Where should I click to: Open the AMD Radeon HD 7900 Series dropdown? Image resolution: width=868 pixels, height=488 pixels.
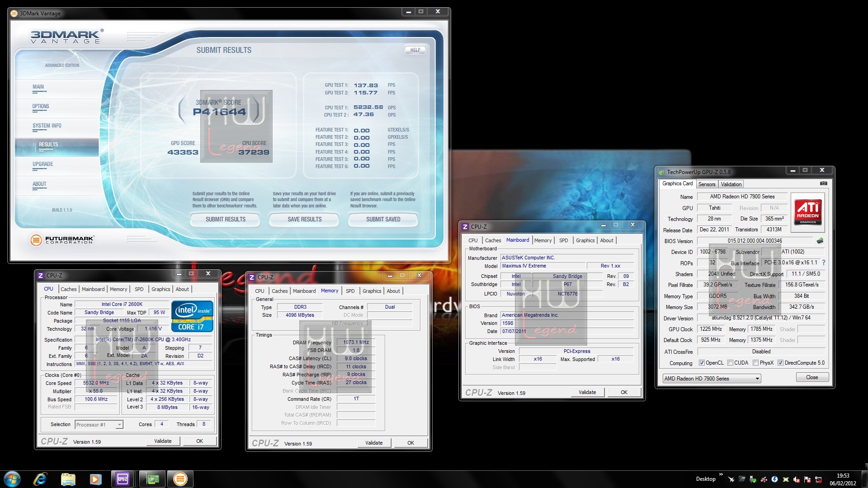pos(712,378)
